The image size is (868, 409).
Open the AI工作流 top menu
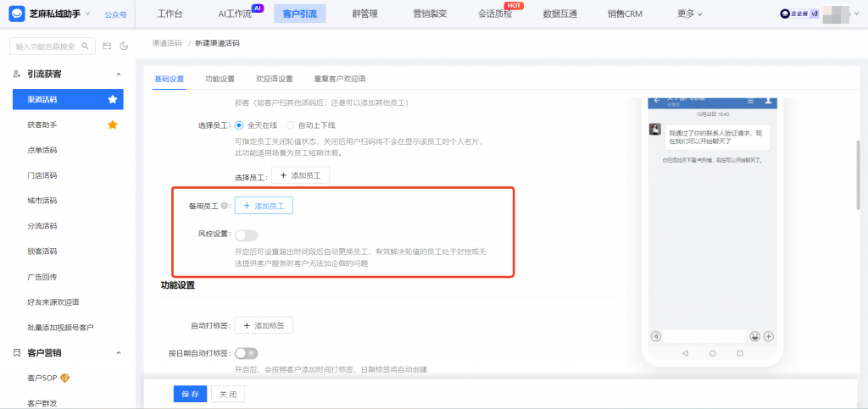click(235, 14)
